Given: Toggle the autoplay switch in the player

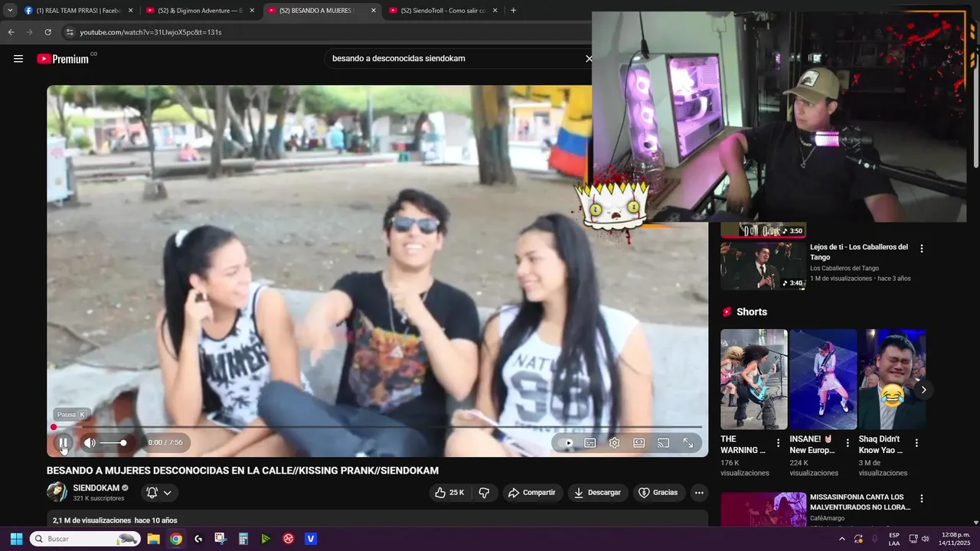Looking at the screenshot, I should pos(567,442).
